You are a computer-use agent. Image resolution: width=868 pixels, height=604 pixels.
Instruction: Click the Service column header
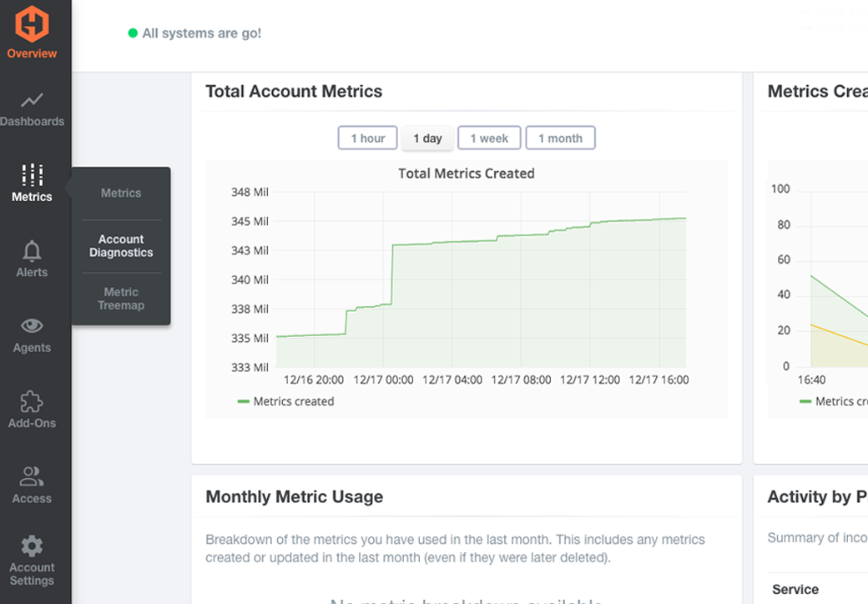point(795,589)
